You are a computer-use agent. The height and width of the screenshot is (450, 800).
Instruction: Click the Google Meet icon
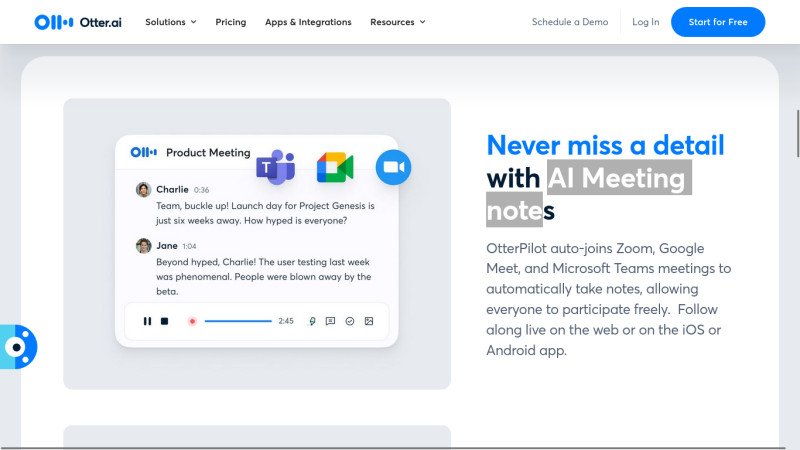pos(335,167)
